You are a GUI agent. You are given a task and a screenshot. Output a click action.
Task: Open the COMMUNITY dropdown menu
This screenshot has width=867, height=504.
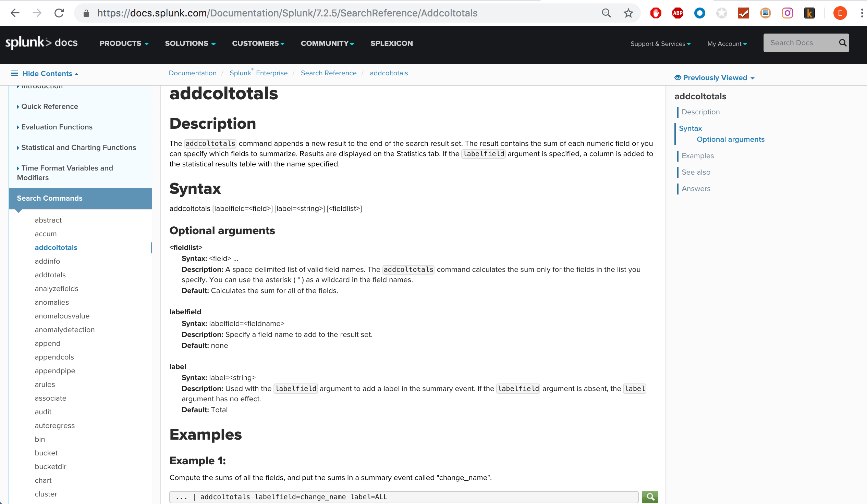[327, 43]
